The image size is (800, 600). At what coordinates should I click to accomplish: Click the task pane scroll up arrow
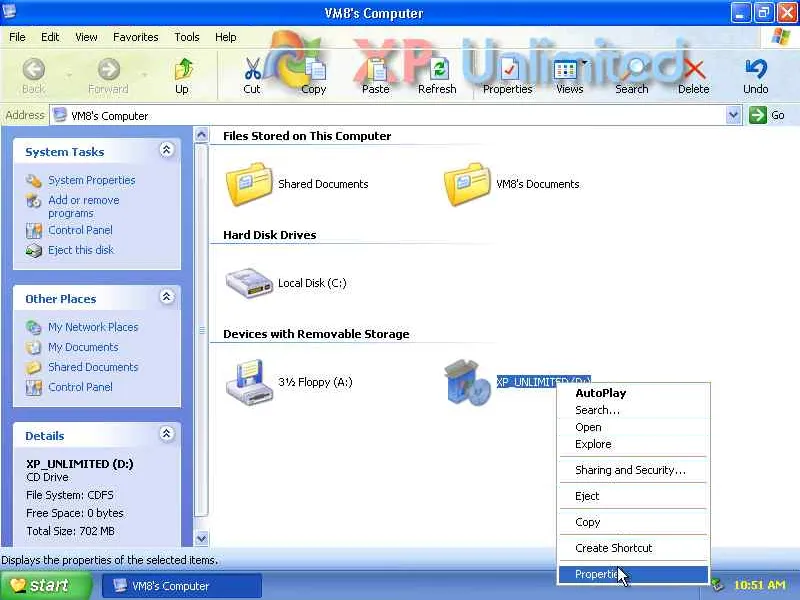[x=202, y=135]
